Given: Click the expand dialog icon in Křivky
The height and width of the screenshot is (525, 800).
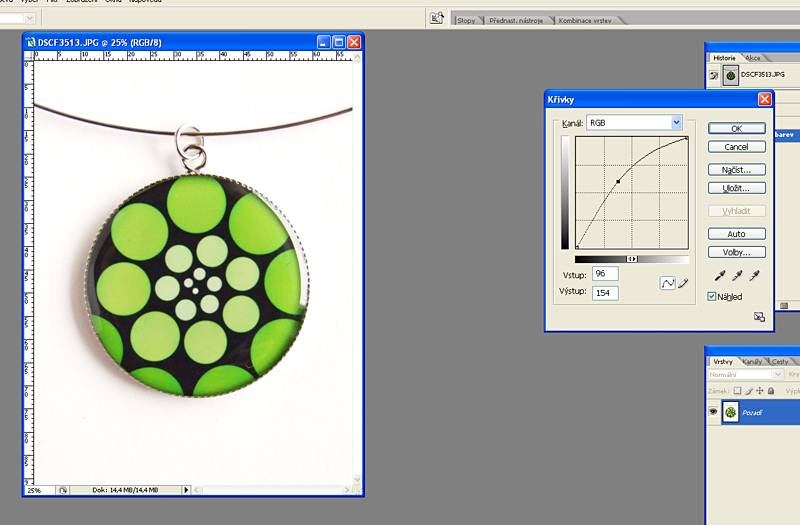Looking at the screenshot, I should click(x=759, y=317).
